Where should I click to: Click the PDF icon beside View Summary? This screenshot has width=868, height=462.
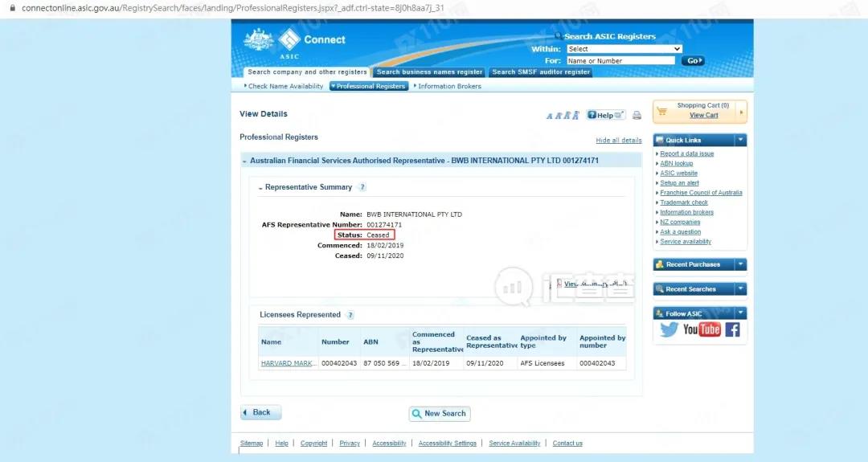click(559, 284)
